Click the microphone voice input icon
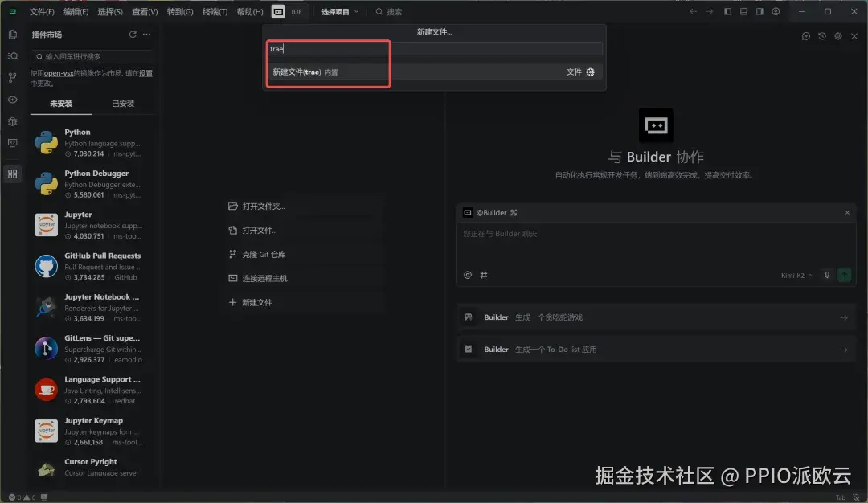868x503 pixels. [827, 275]
